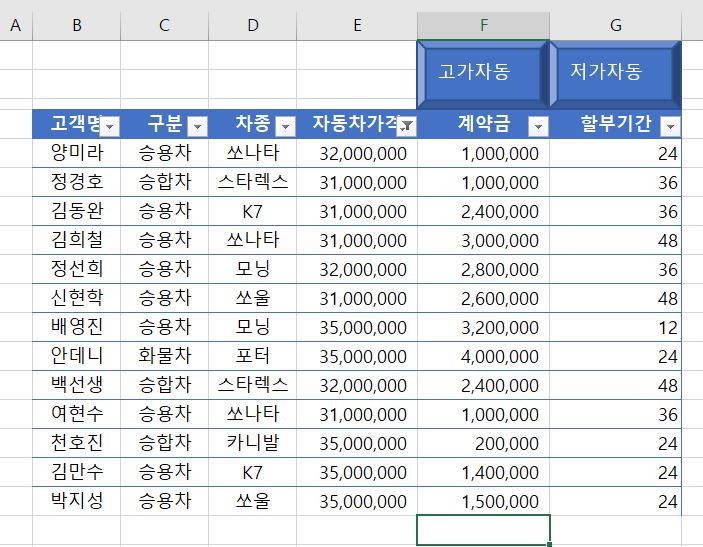The image size is (703, 547).
Task: Click the empty selected cell below 1,500,000
Action: tap(483, 530)
